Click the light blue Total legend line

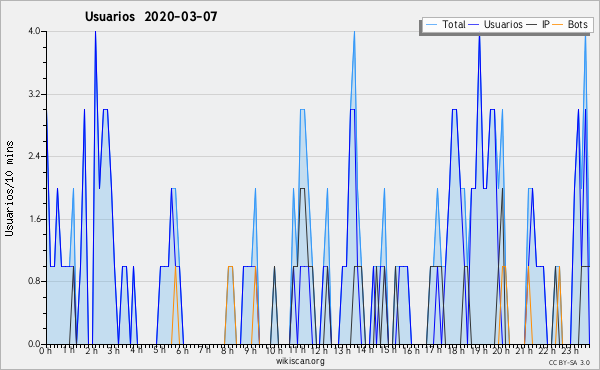point(431,25)
